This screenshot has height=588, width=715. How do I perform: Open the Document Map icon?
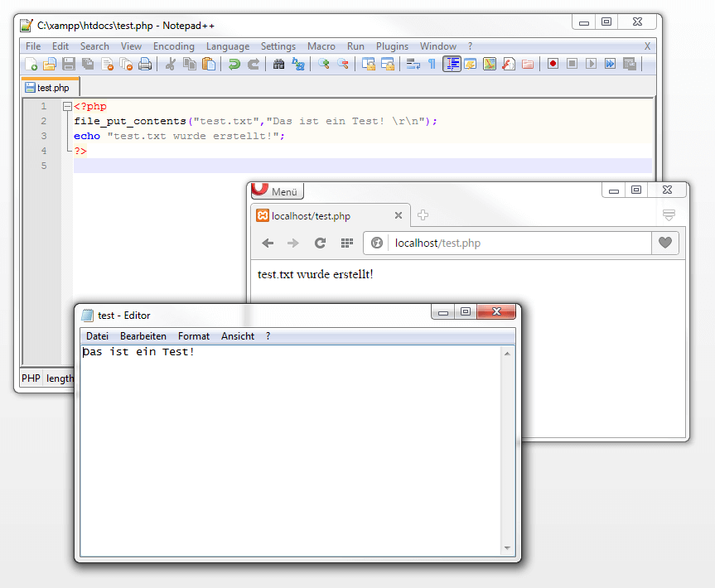[x=490, y=64]
